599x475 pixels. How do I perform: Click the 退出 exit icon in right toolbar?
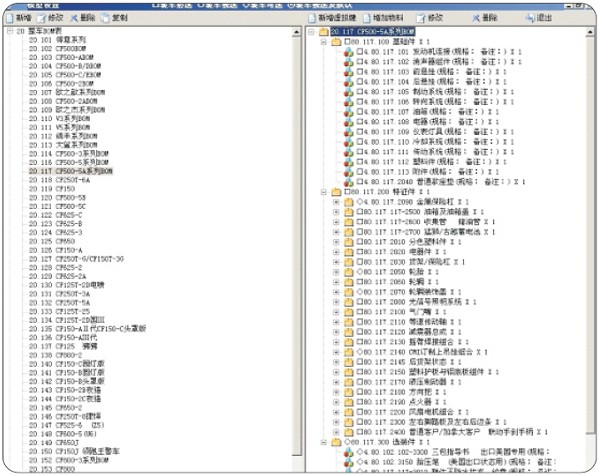click(530, 18)
